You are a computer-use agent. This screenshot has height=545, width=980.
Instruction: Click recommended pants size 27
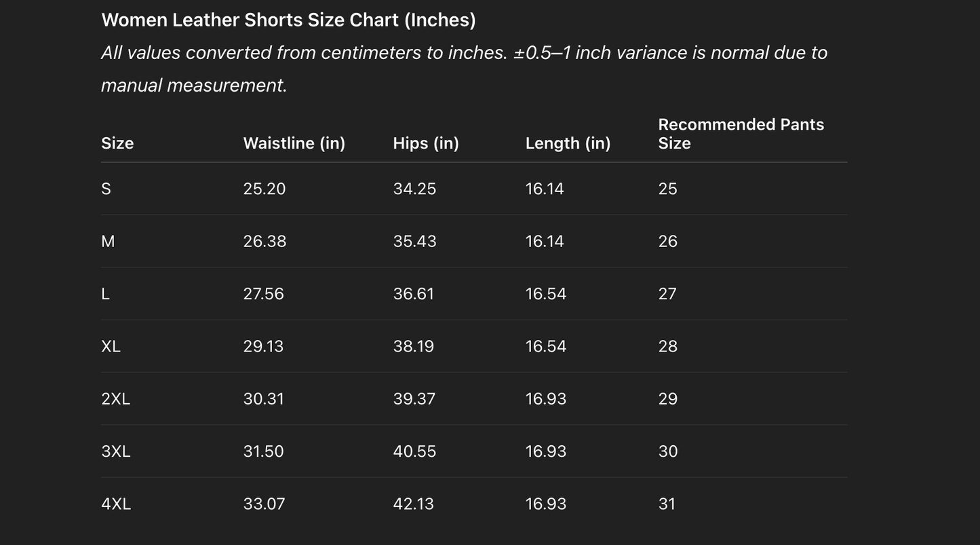667,294
